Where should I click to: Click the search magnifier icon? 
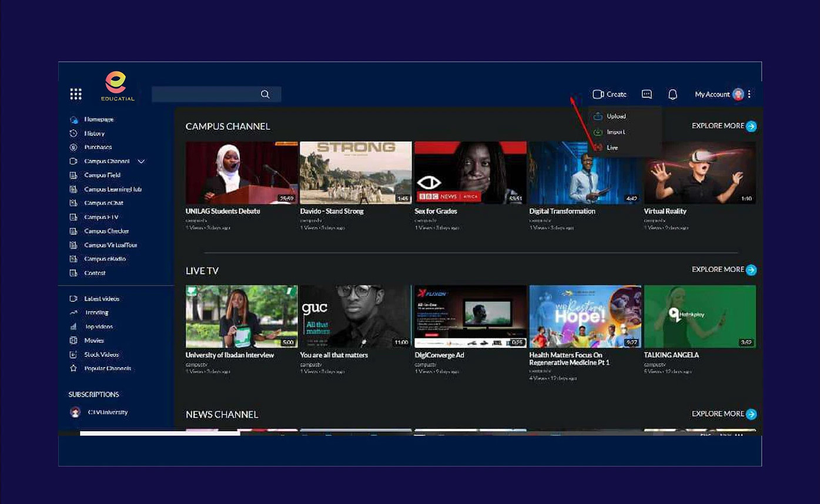pos(265,94)
